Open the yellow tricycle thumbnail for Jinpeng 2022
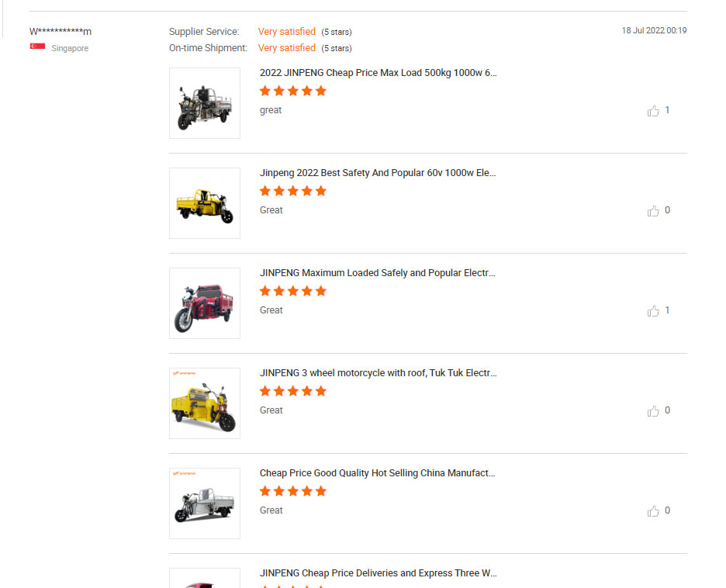The width and height of the screenshot is (726, 588). (x=205, y=203)
